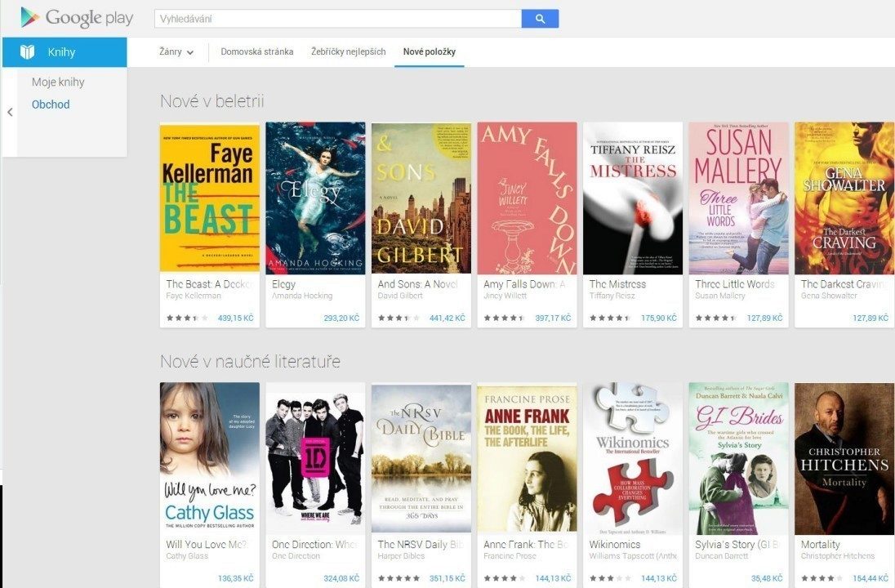The height and width of the screenshot is (588, 895).
Task: Click author name Gena Showalter
Action: coord(829,296)
